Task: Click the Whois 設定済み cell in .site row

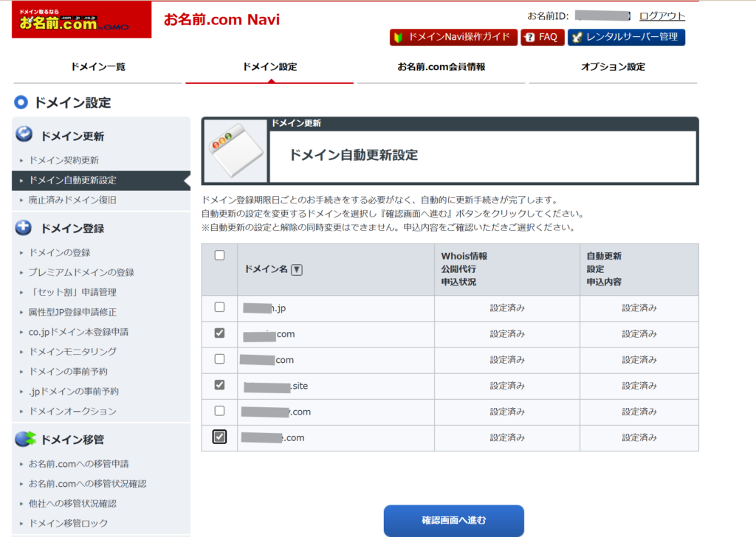Action: tap(507, 386)
